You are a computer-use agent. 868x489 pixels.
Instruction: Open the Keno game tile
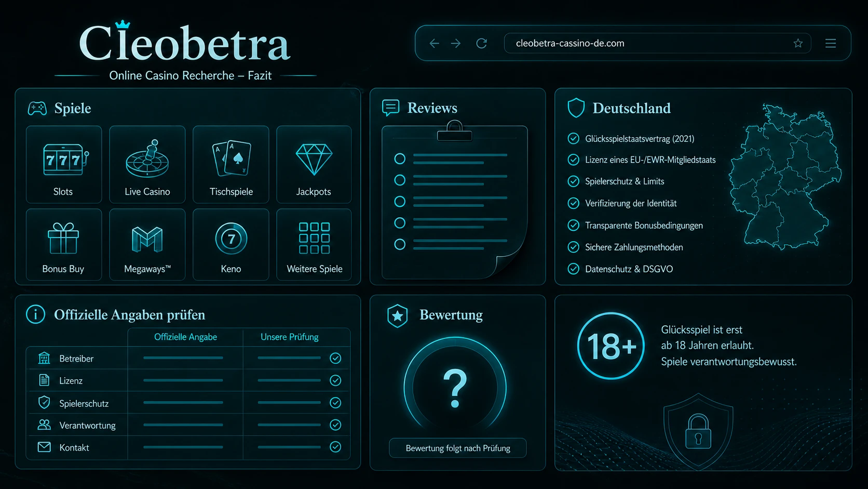click(231, 244)
